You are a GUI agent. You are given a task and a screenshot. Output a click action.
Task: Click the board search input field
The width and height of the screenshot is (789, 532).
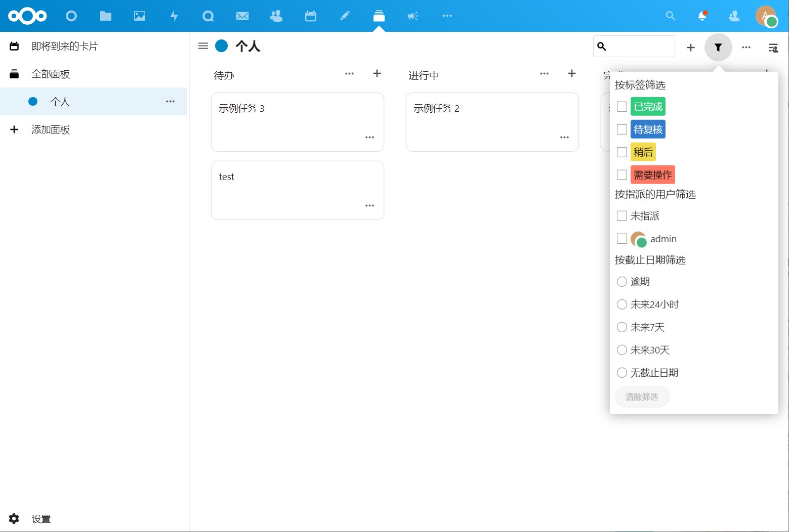(640, 47)
